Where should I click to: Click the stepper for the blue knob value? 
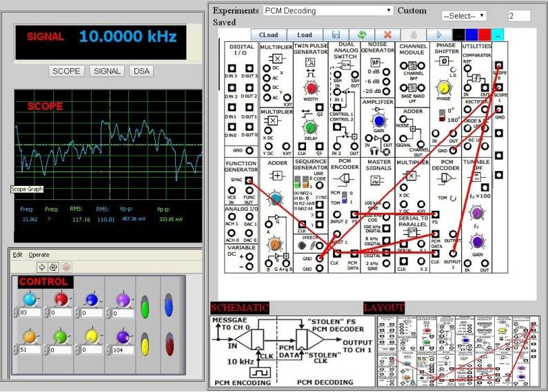78,312
